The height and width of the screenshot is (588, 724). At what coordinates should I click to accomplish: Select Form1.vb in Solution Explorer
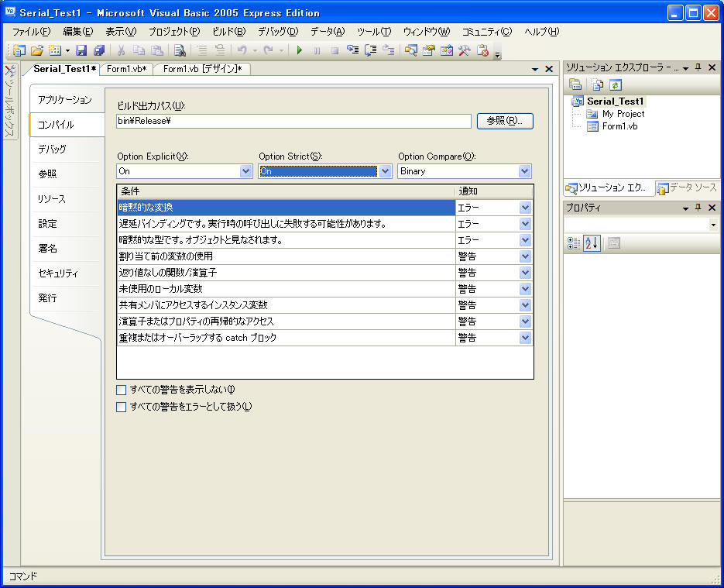click(619, 126)
